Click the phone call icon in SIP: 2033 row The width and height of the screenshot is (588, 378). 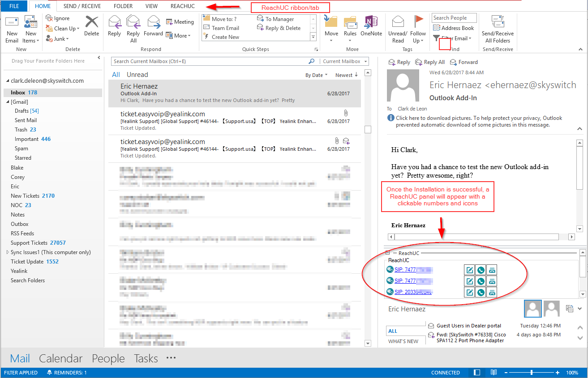481,293
